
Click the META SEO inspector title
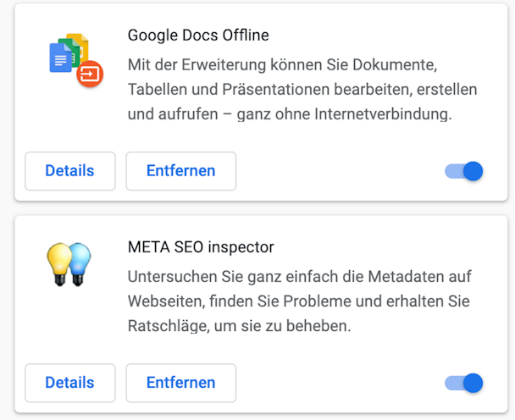201,247
